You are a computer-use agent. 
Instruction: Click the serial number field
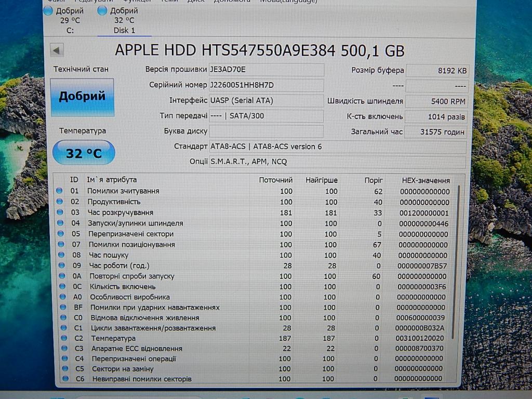pos(266,85)
